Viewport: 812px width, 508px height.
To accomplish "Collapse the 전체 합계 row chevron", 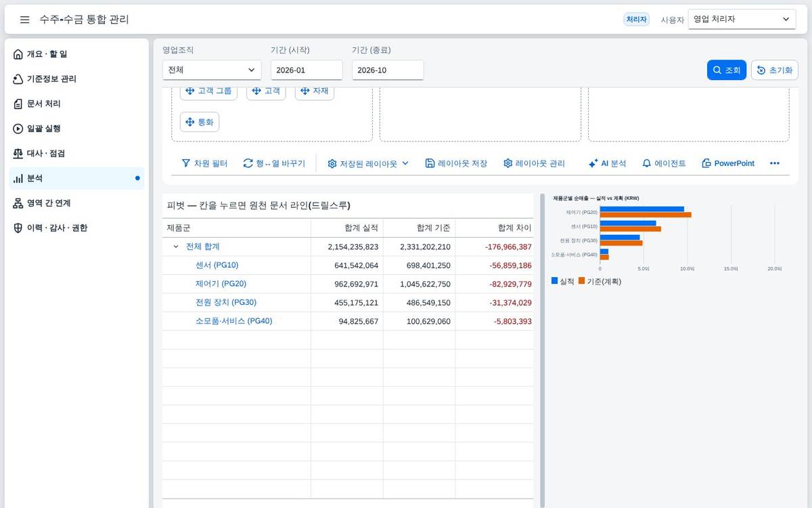I will click(x=176, y=247).
